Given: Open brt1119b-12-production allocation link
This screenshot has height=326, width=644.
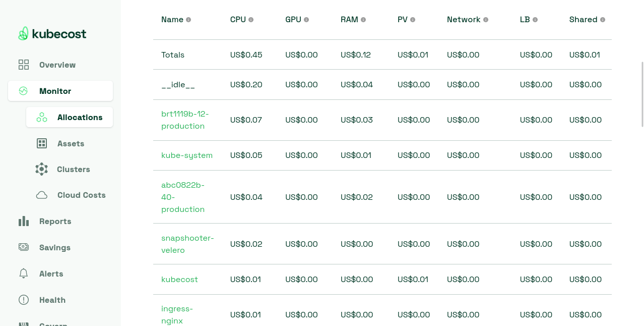Looking at the screenshot, I should [185, 120].
